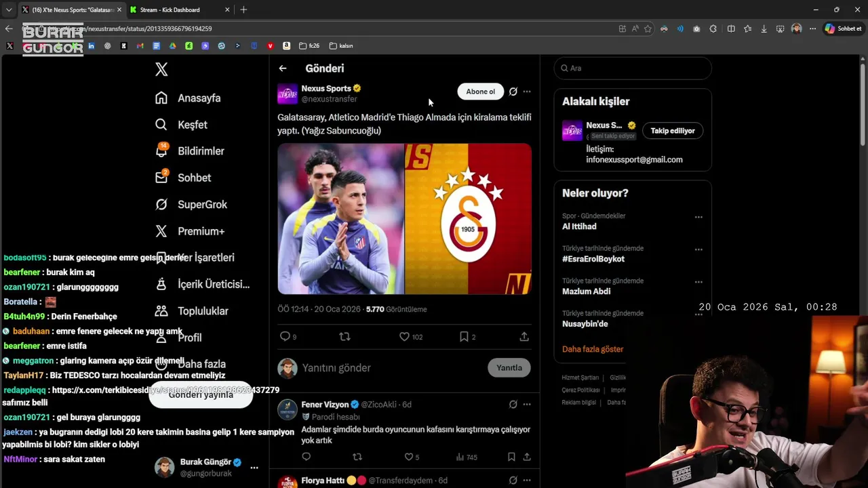Open the tab search dropdown arrow

tap(8, 9)
